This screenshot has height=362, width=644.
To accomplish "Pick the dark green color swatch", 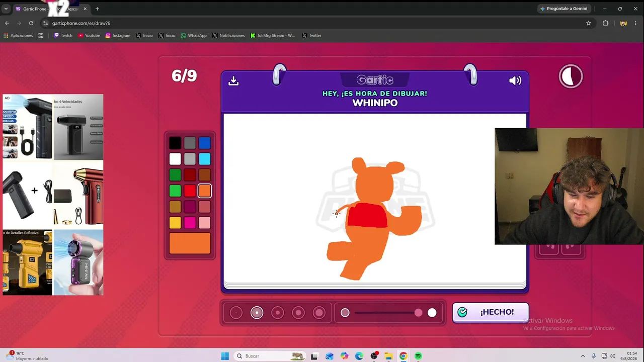I will click(x=175, y=175).
